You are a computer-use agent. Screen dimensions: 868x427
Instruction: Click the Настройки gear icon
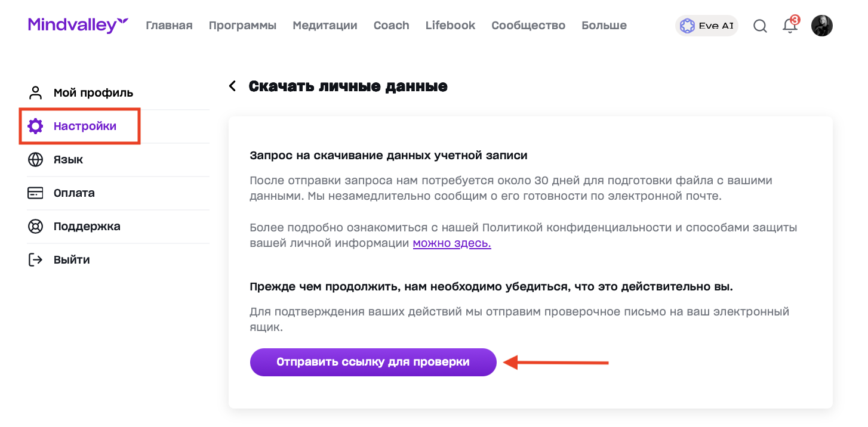point(35,126)
